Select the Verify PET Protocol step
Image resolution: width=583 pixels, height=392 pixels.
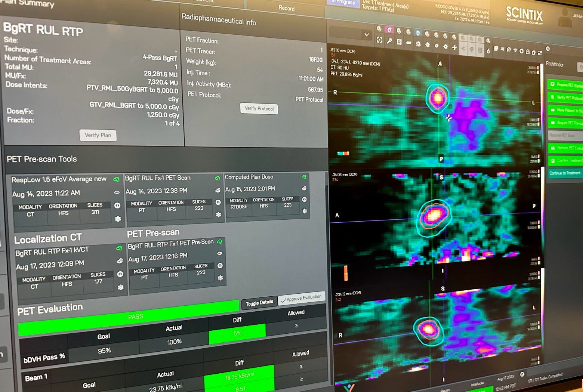tap(565, 98)
